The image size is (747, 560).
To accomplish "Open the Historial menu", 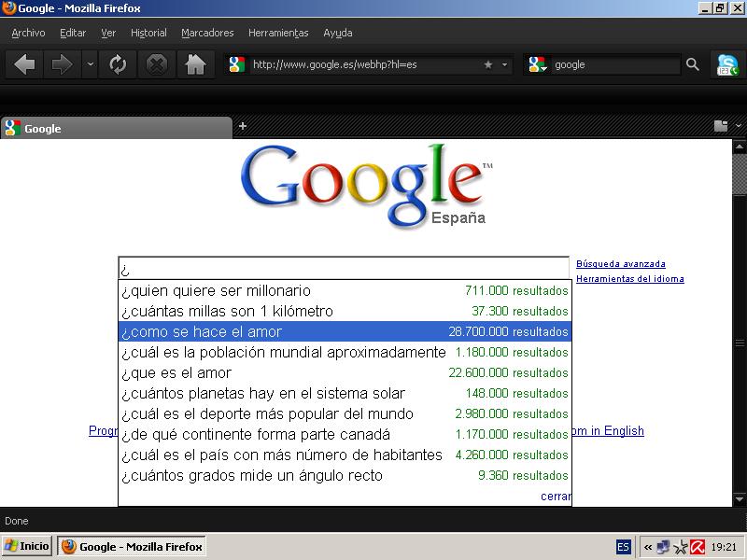I will 148,33.
